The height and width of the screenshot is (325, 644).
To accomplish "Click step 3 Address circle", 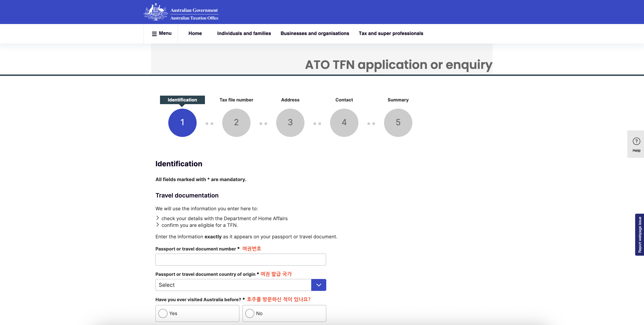I will [290, 122].
